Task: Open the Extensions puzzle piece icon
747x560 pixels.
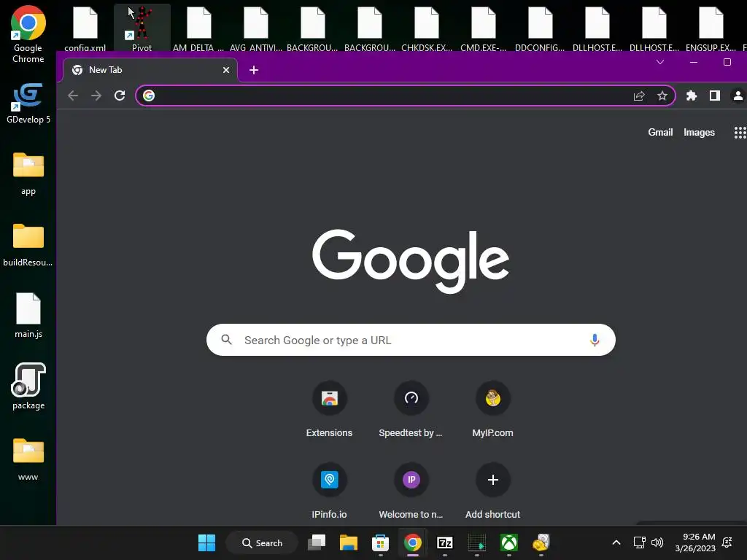Action: [692, 96]
